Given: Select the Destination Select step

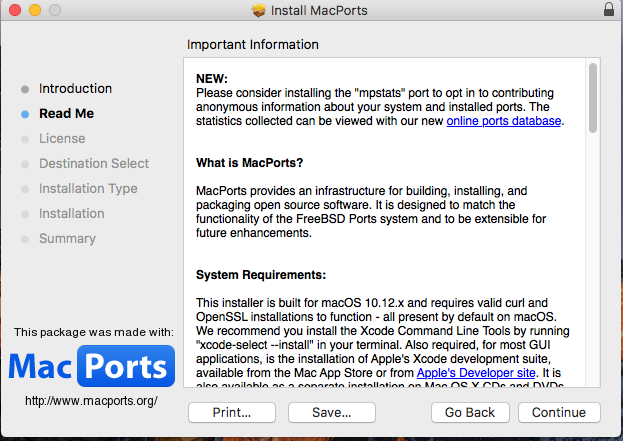Looking at the screenshot, I should click(94, 164).
